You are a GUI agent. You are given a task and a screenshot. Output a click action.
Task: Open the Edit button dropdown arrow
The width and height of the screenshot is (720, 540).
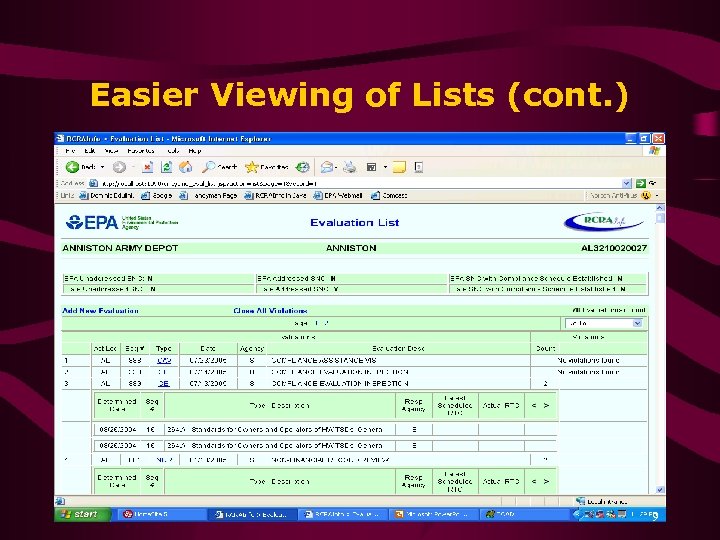385,167
